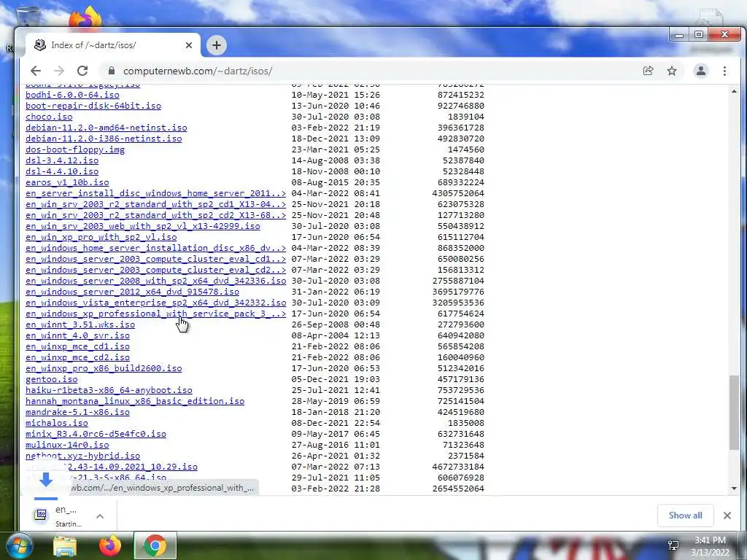Open the Chrome profile avatar
This screenshot has width=747, height=560.
point(701,71)
